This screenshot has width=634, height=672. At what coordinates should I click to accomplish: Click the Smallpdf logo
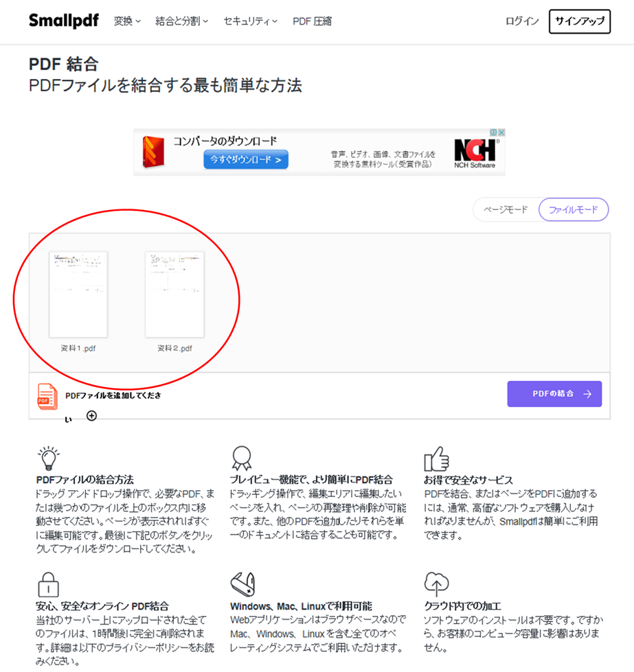click(63, 21)
